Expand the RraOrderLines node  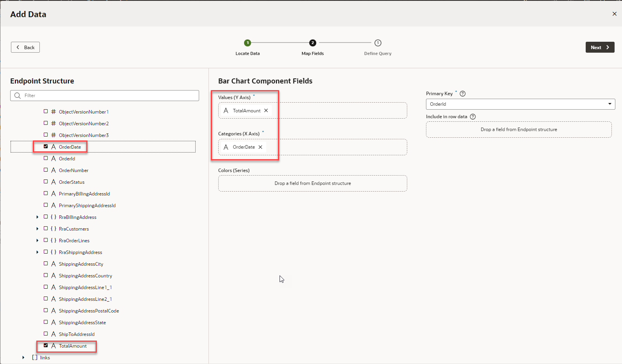point(37,240)
